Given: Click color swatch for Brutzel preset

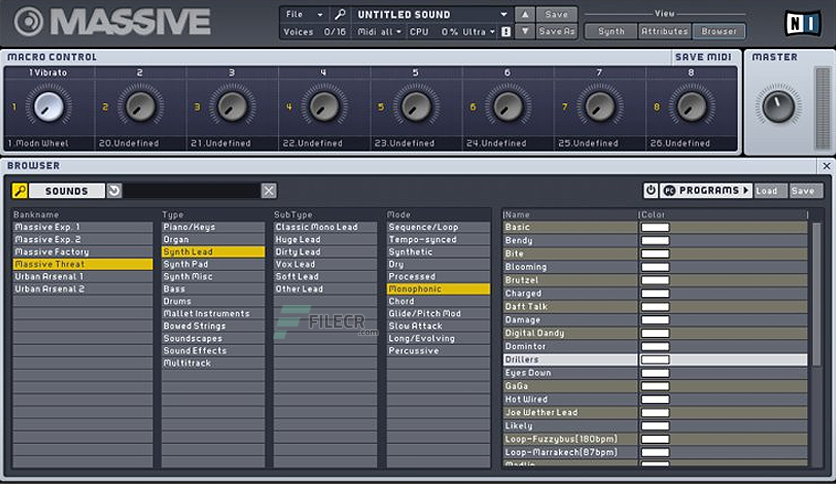Looking at the screenshot, I should 655,280.
